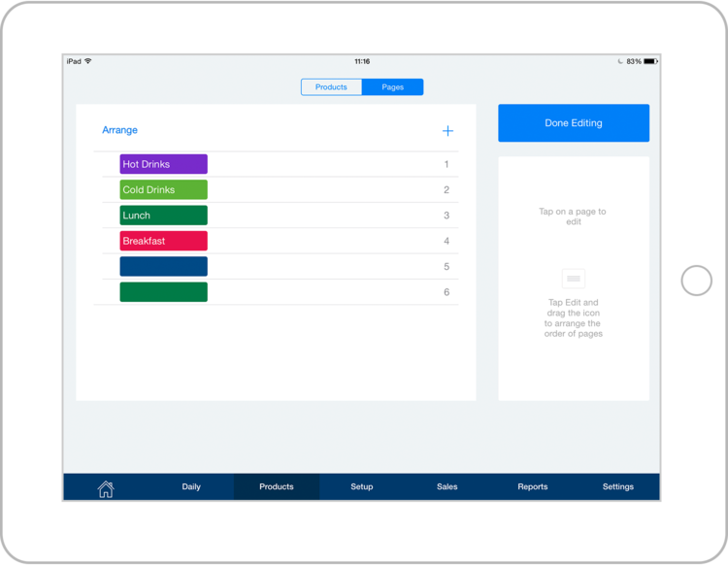Viewport: 728px width, 565px height.
Task: Select the green Cold Drinks page
Action: pos(163,189)
